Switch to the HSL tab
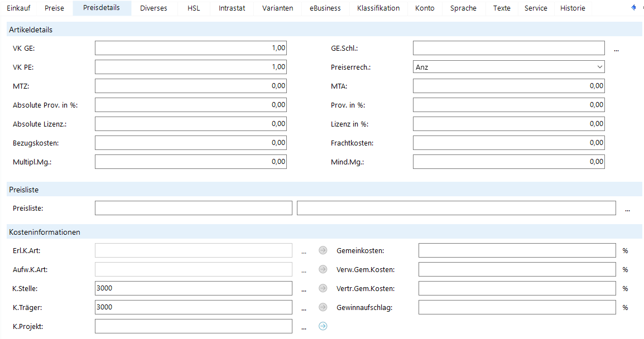The width and height of the screenshot is (644, 339). (194, 8)
